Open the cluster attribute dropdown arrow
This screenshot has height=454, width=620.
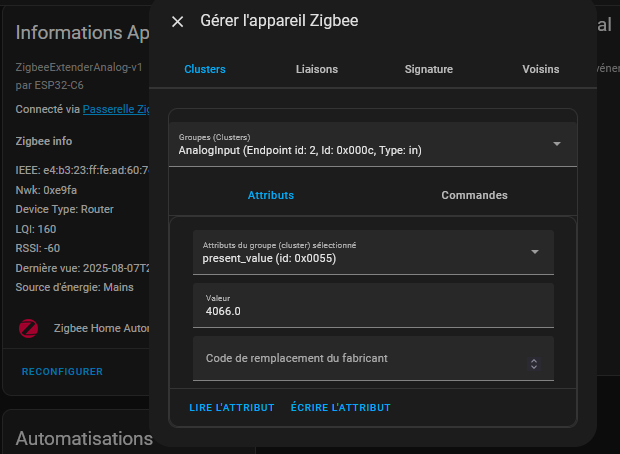coord(534,252)
